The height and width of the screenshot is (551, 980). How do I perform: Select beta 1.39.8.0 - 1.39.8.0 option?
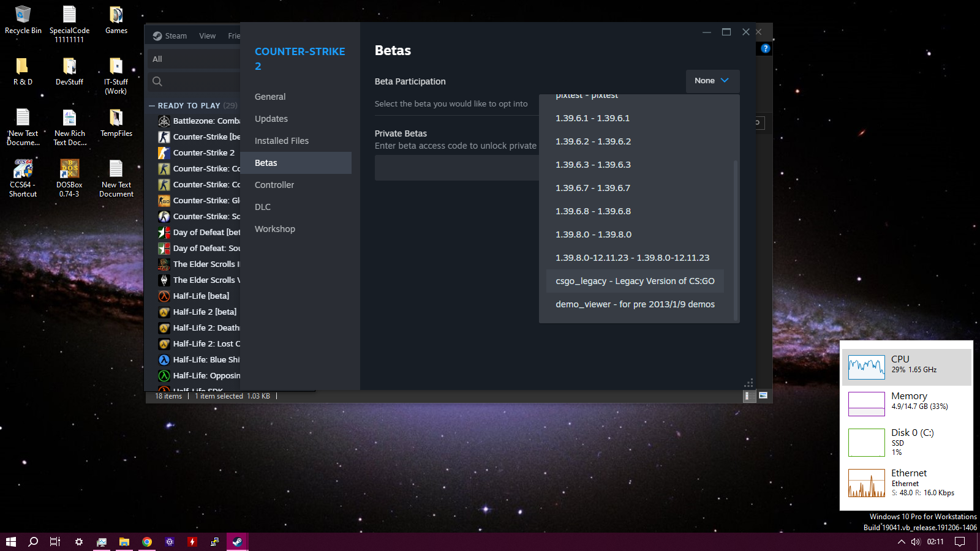pos(635,234)
